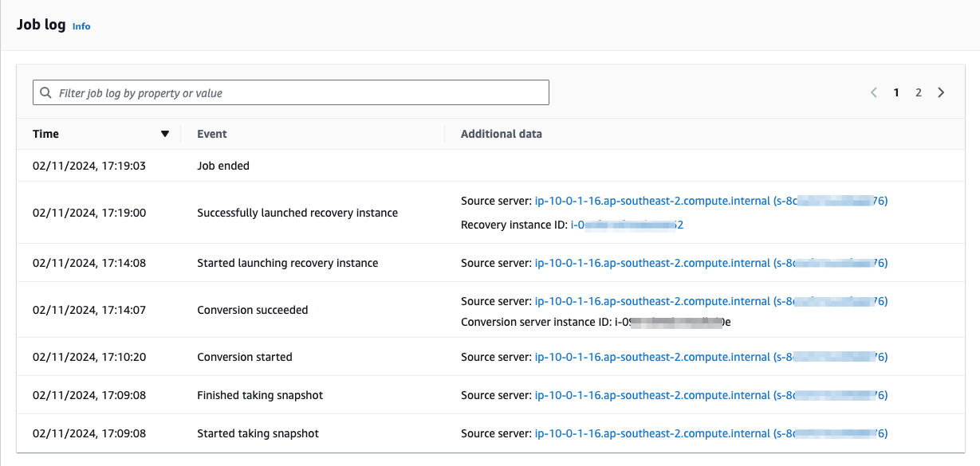The height and width of the screenshot is (466, 980).
Task: Click the Event column header
Action: click(212, 133)
